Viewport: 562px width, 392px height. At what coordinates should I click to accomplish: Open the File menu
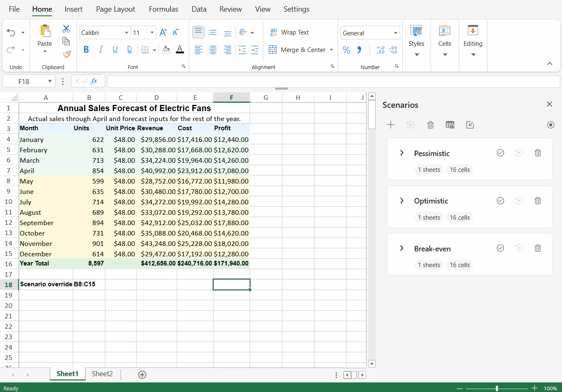[x=14, y=9]
